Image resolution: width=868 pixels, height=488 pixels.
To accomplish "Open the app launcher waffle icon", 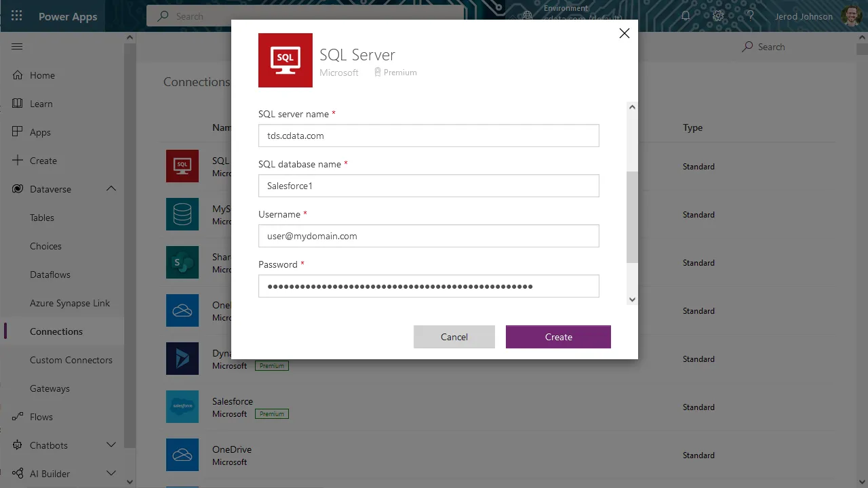I will tap(17, 16).
